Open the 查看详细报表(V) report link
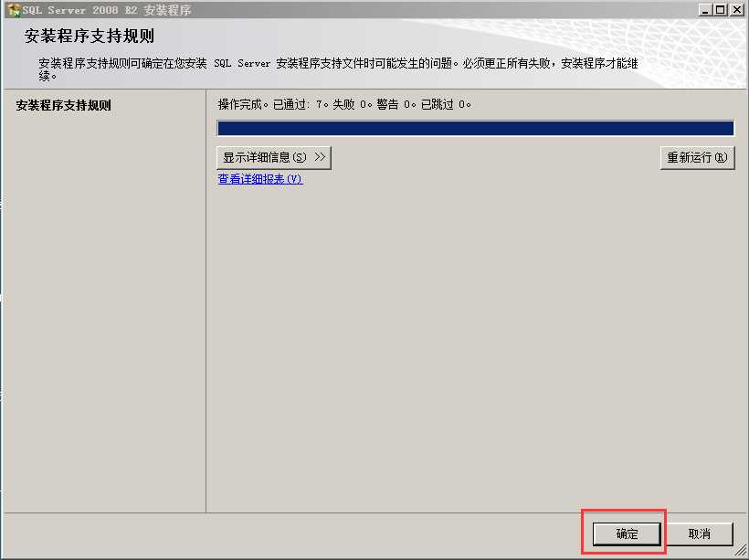Screen dimensions: 749x560 pos(259,179)
